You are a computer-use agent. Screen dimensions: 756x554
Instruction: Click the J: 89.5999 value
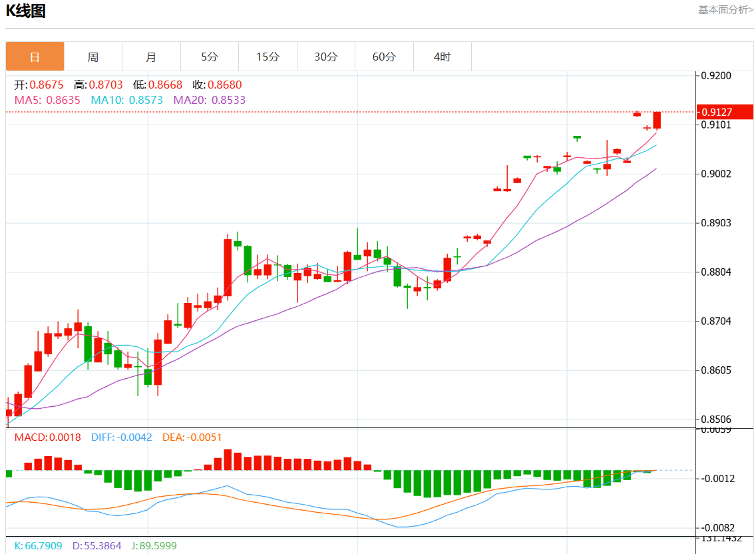(x=154, y=546)
